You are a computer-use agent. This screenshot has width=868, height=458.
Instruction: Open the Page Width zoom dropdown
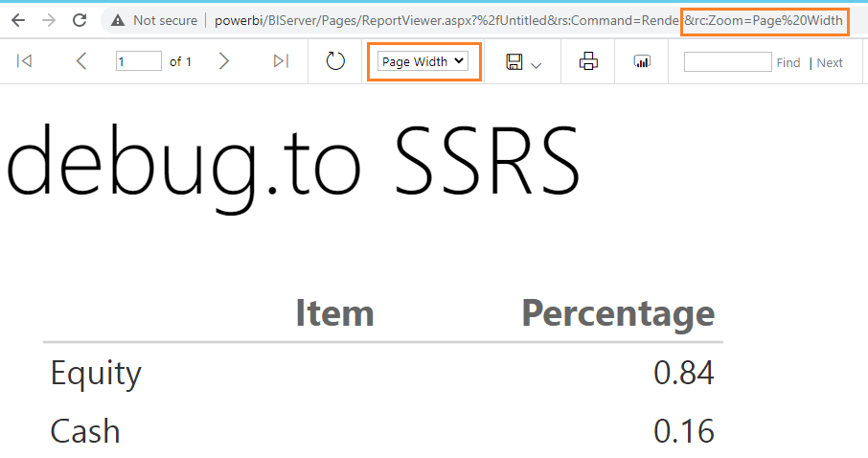[x=423, y=61]
